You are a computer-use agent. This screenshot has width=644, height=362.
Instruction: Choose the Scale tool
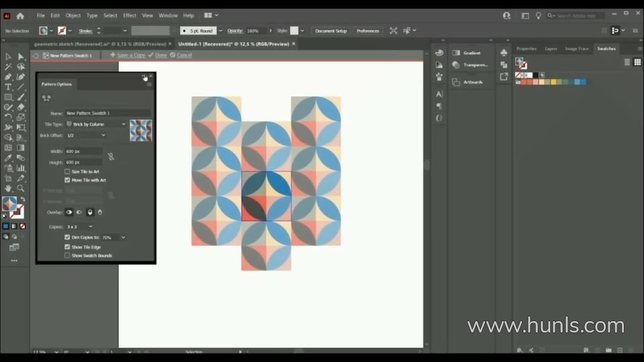pos(21,117)
